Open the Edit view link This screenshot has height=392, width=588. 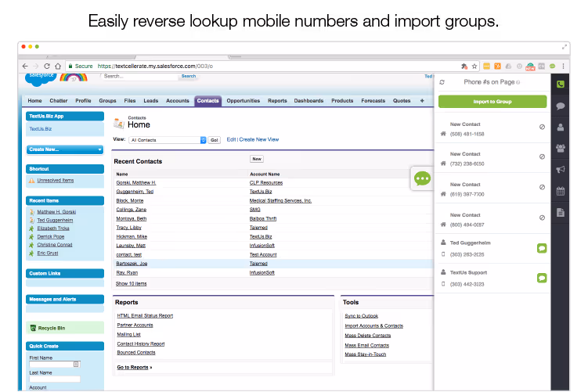point(231,139)
